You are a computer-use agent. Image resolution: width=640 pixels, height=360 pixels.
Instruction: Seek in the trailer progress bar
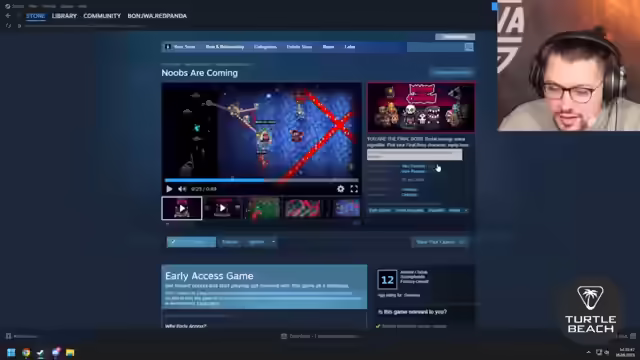pos(261,180)
